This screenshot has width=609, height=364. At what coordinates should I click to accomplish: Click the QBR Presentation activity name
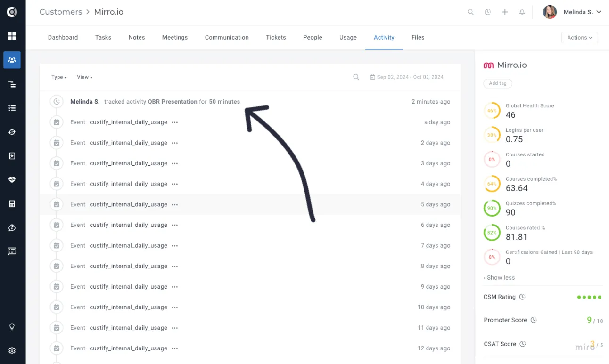[173, 102]
